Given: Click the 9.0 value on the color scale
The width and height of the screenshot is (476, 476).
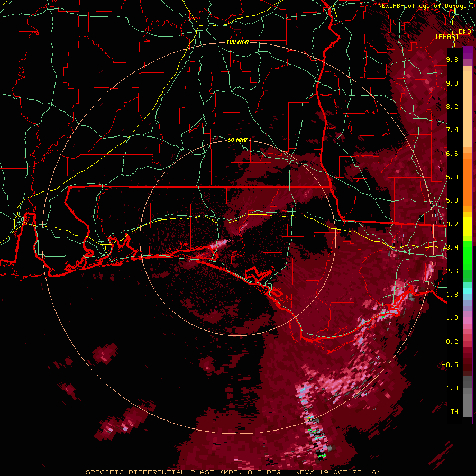Looking at the screenshot, I should 452,83.
